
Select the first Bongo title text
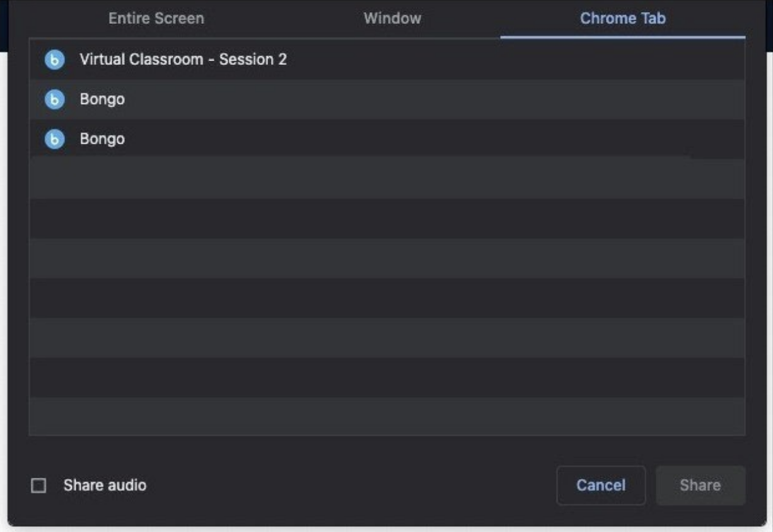click(x=102, y=100)
